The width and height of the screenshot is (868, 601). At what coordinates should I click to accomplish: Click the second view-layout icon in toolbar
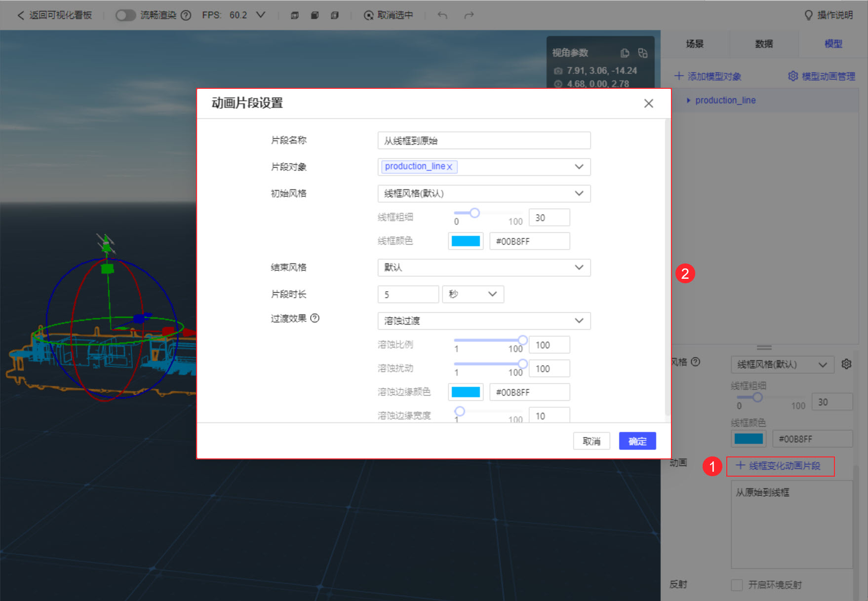(x=315, y=15)
